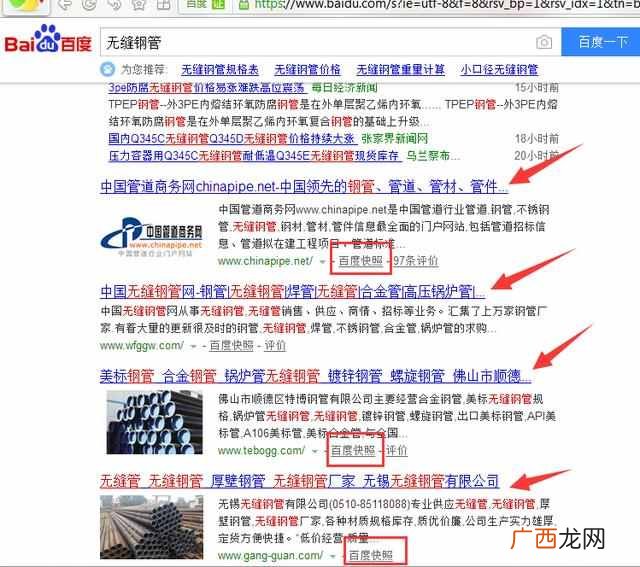Click URL www.chinapipe.net/
This screenshot has height=567, width=640.
click(265, 261)
